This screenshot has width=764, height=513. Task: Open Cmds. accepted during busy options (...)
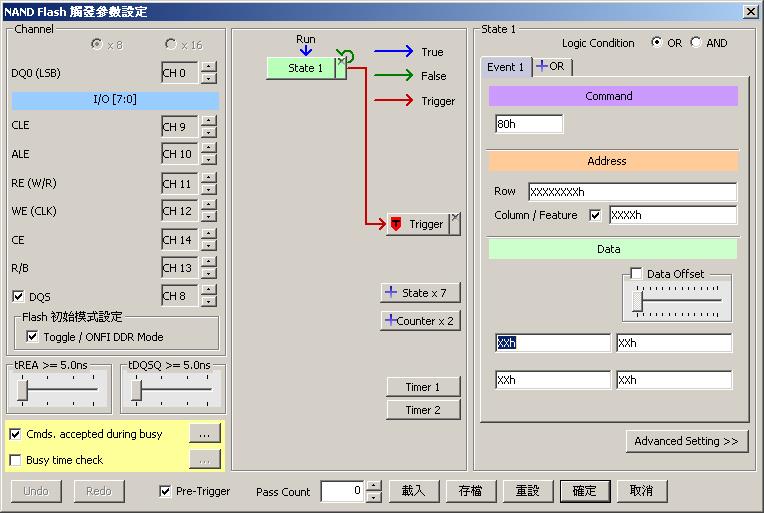pyautogui.click(x=204, y=433)
